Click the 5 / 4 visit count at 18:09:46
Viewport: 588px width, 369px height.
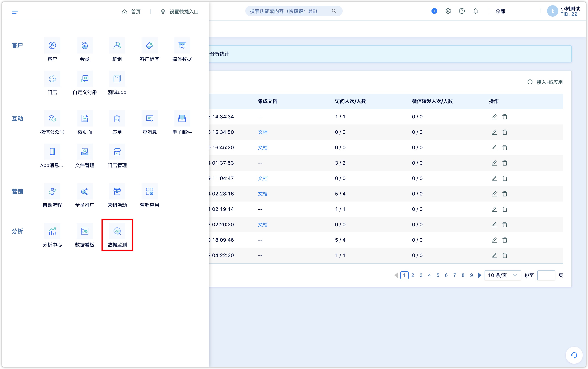coord(340,240)
